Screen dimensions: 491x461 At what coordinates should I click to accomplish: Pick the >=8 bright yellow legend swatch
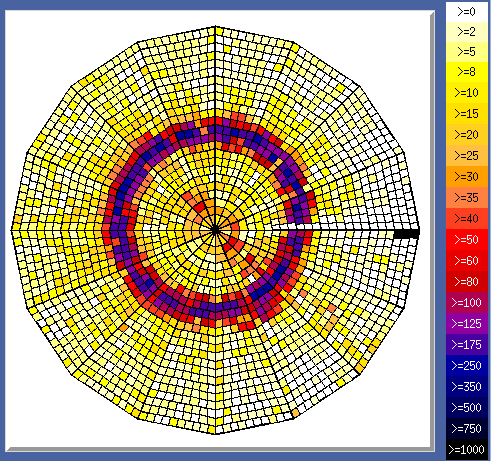[x=467, y=72]
